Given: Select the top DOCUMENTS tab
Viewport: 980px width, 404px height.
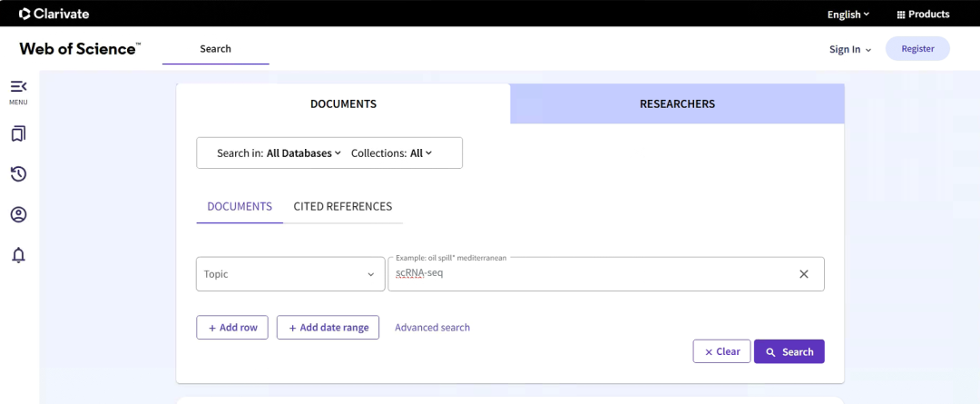Looking at the screenshot, I should point(343,103).
